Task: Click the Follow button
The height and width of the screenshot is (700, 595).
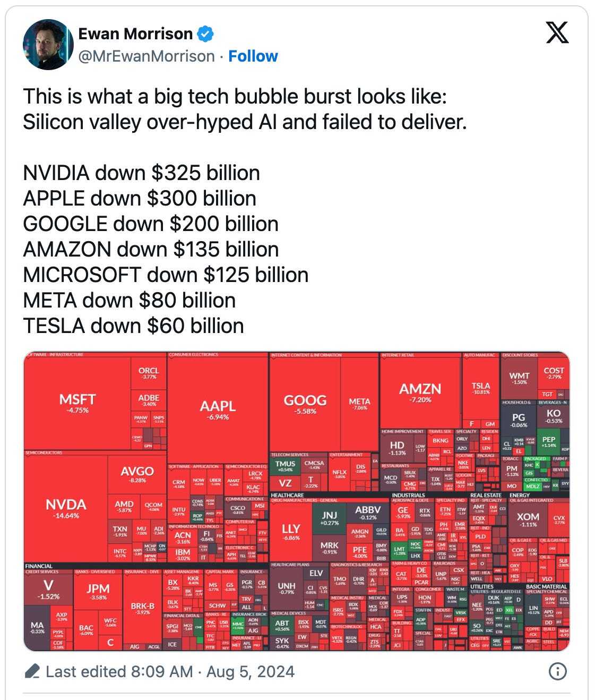Action: (253, 55)
